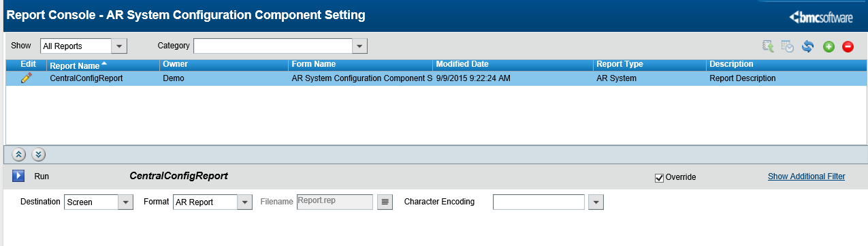Image resolution: width=868 pixels, height=246 pixels.
Task: Collapse panel with double up arrow
Action: click(x=19, y=154)
